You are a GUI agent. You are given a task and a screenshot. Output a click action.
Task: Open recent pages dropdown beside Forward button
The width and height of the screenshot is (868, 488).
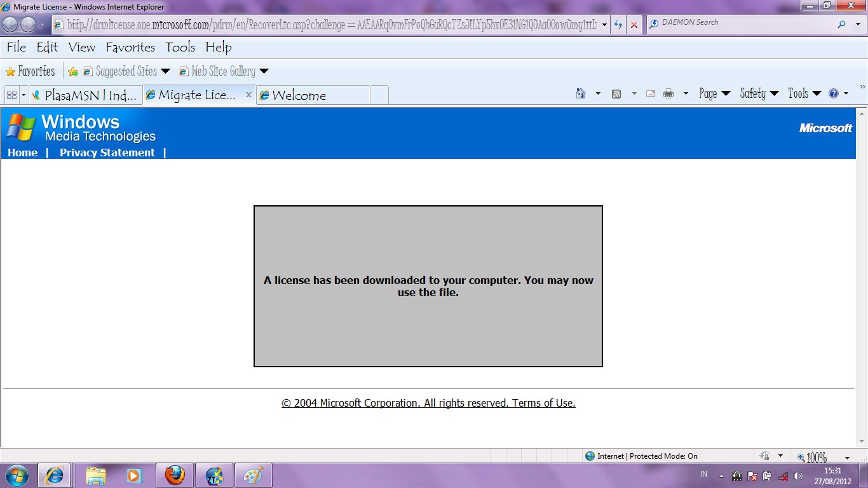(43, 25)
